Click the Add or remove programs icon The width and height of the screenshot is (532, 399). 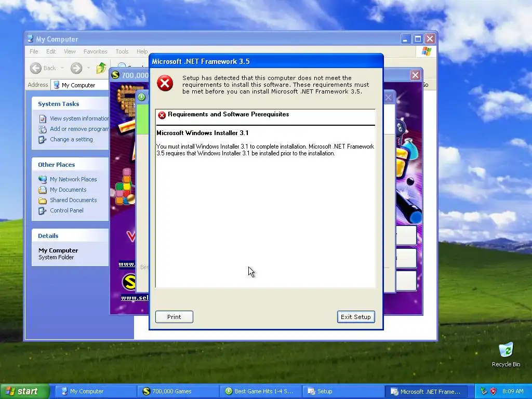pyautogui.click(x=43, y=129)
